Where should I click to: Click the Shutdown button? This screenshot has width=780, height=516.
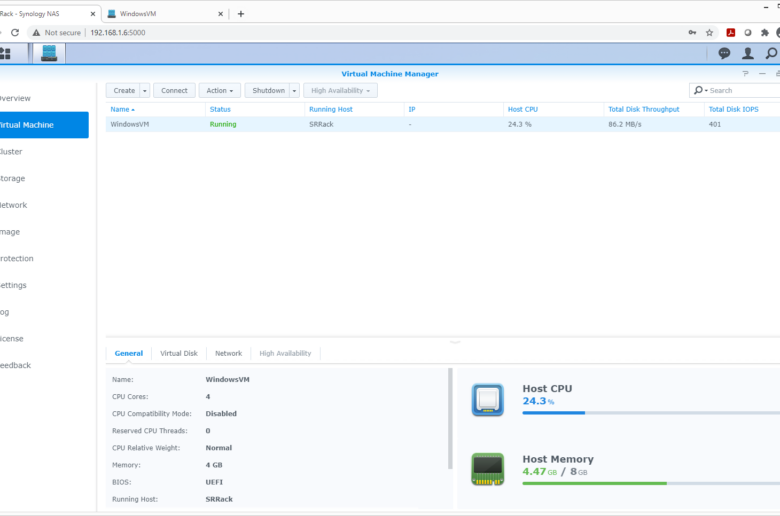click(268, 91)
